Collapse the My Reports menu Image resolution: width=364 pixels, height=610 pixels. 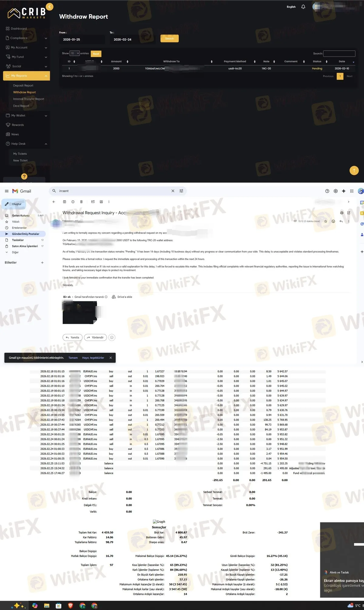(26, 76)
